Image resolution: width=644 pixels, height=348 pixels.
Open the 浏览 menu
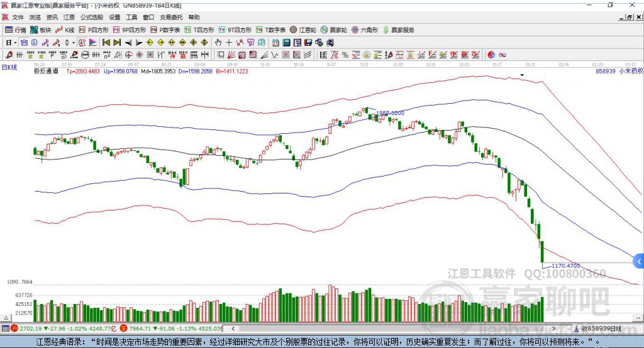pyautogui.click(x=35, y=17)
